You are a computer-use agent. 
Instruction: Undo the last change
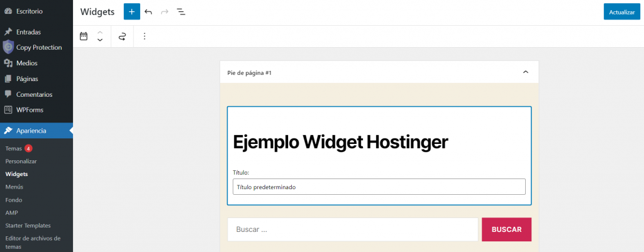[x=148, y=12]
